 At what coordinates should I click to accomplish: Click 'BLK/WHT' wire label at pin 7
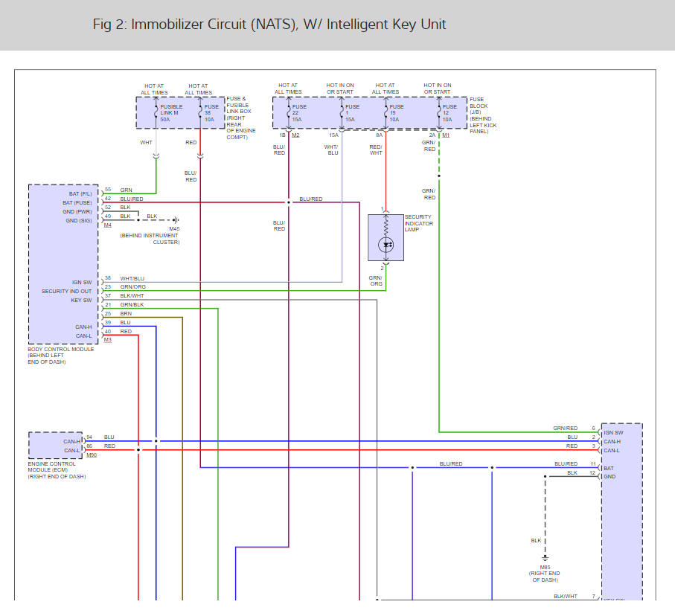tap(565, 596)
